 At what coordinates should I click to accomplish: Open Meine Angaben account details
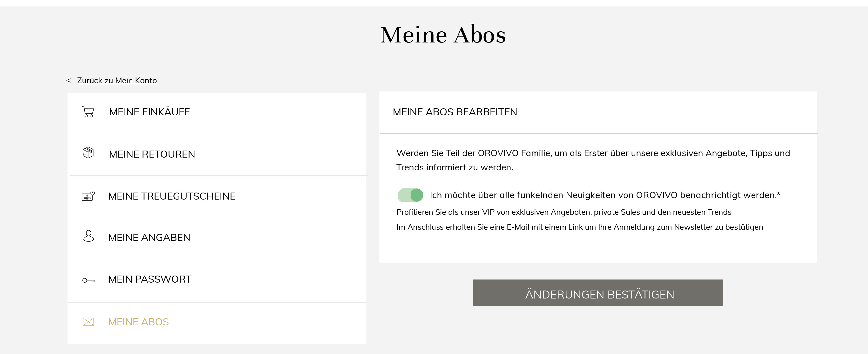pos(217,238)
